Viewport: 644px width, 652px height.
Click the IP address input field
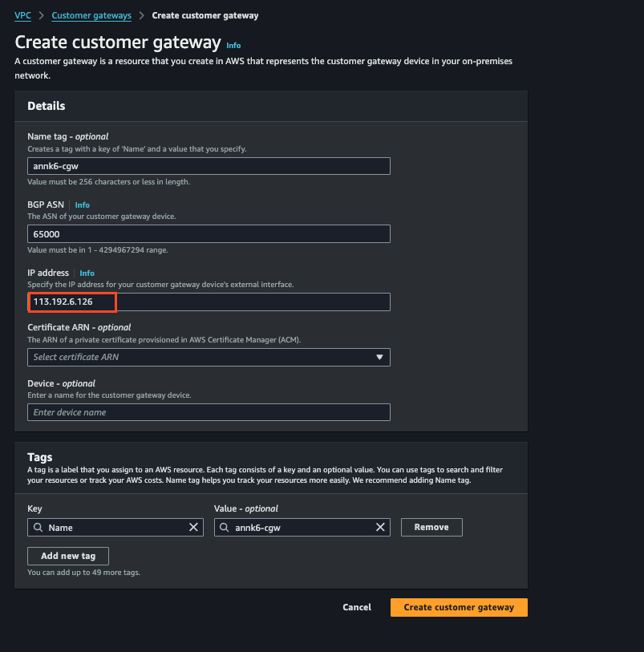point(209,302)
